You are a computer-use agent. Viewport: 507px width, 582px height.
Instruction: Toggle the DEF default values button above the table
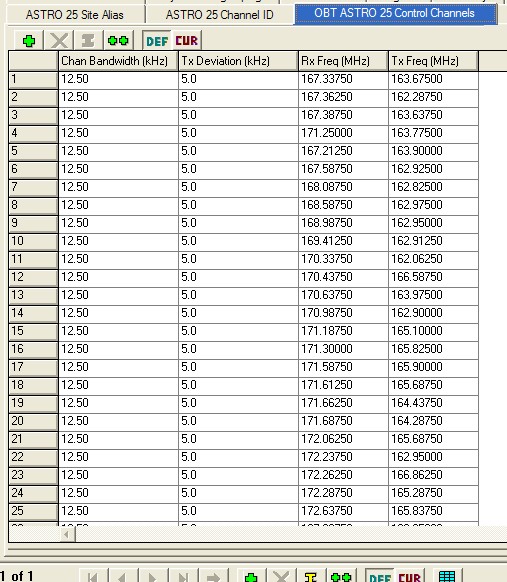157,40
